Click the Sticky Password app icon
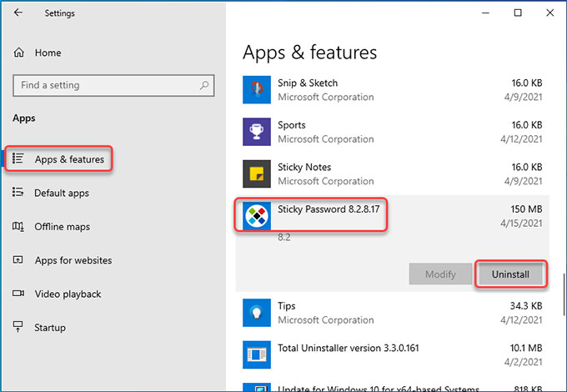This screenshot has height=392, width=567. [257, 216]
